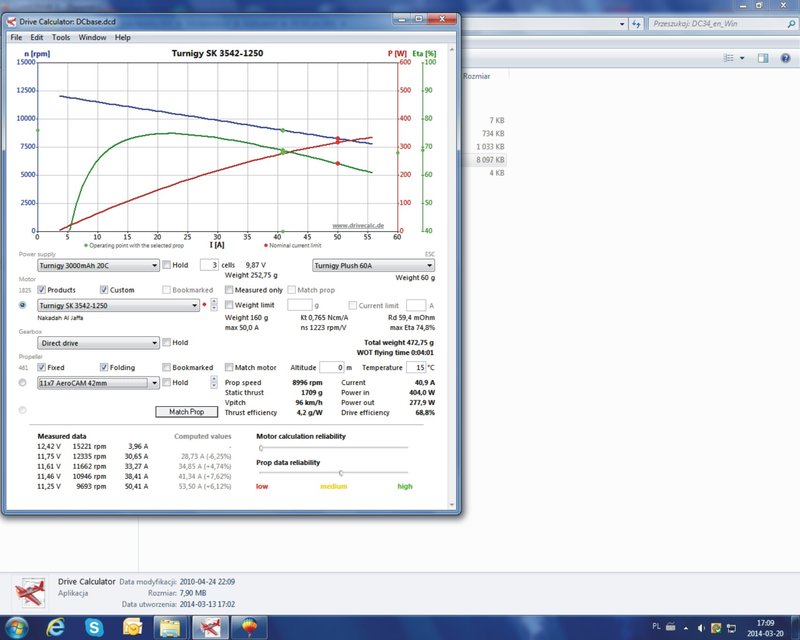The width and height of the screenshot is (800, 640).
Task: Click the Altitude input field
Action: [x=332, y=367]
